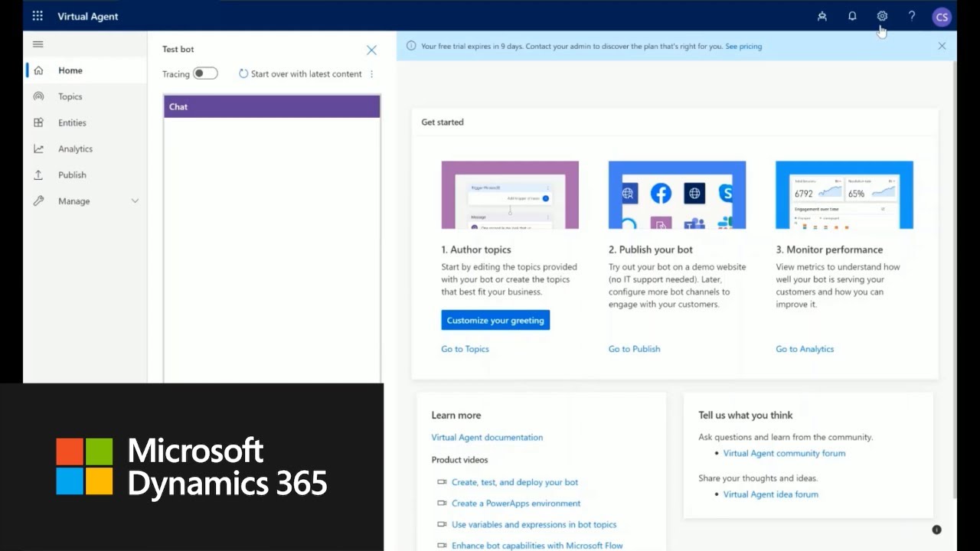This screenshot has height=551, width=980.
Task: Click the Analytics chart icon
Action: (x=38, y=148)
